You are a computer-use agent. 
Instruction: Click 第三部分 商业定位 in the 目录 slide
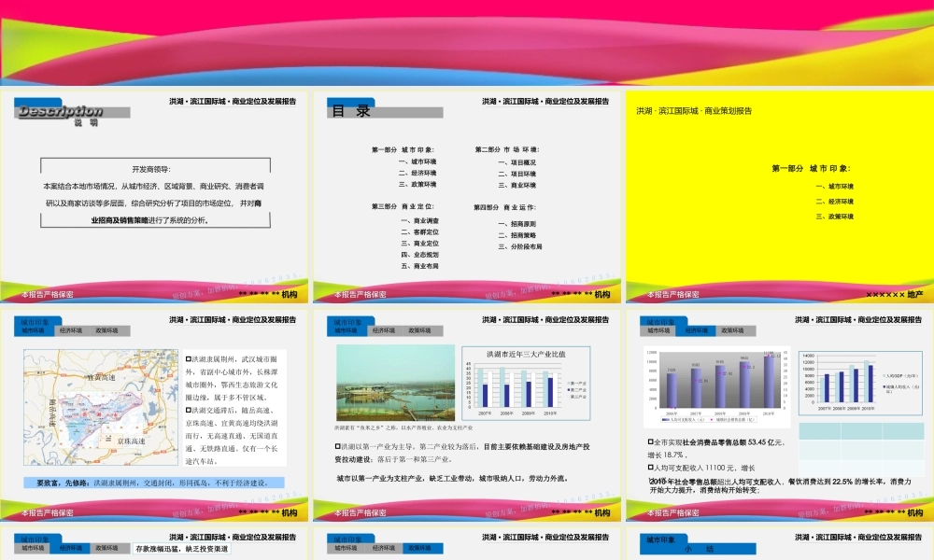[403, 206]
